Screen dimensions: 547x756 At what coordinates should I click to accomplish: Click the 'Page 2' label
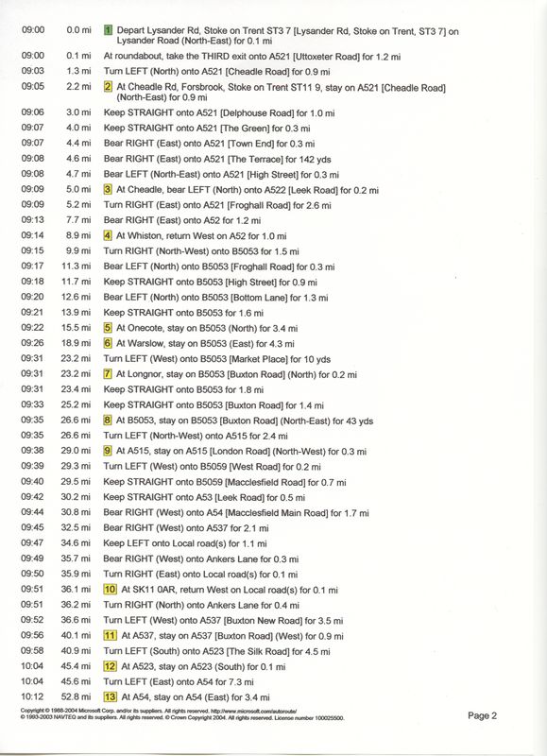pos(482,715)
